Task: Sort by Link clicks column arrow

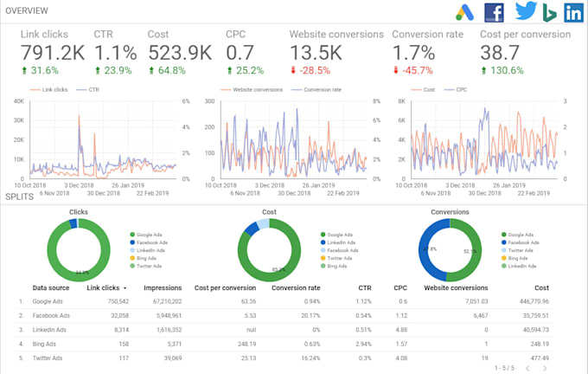Action: coord(125,288)
